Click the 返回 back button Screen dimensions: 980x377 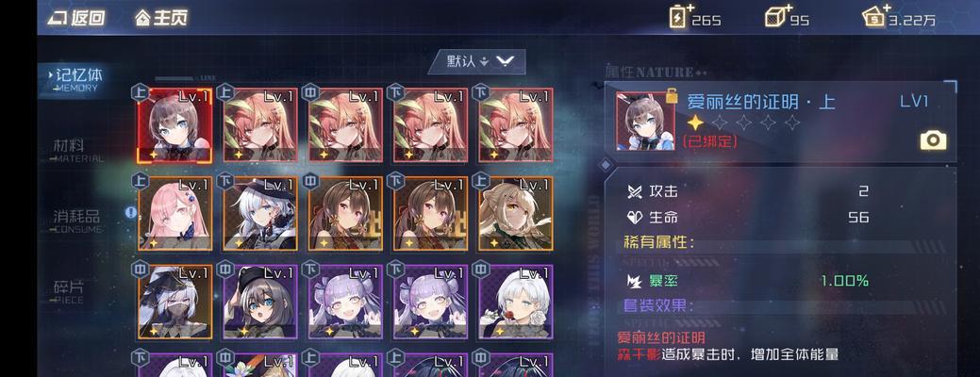point(77,18)
